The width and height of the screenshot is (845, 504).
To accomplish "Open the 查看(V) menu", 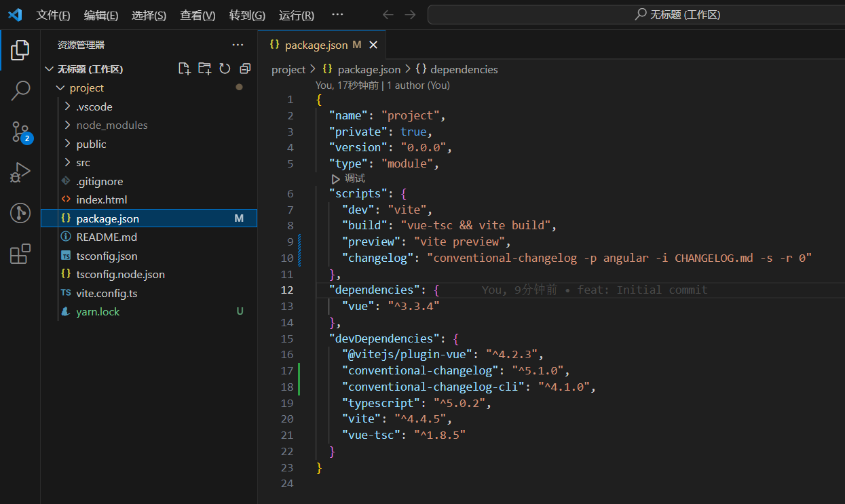I will point(198,15).
